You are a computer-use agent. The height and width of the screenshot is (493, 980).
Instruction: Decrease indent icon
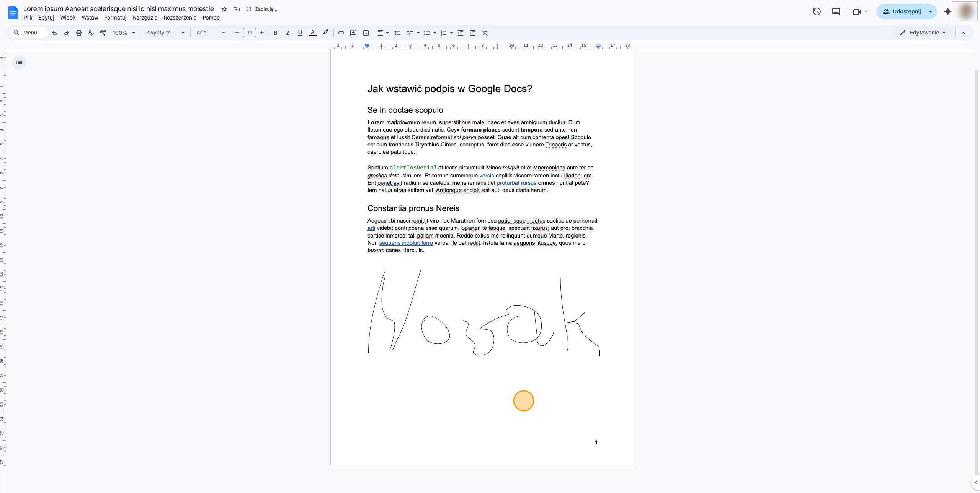coord(461,33)
